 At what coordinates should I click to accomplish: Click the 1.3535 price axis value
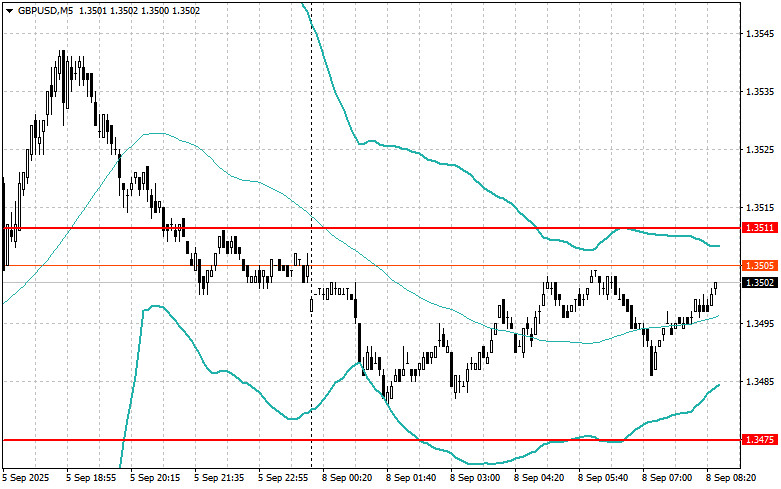(760, 92)
